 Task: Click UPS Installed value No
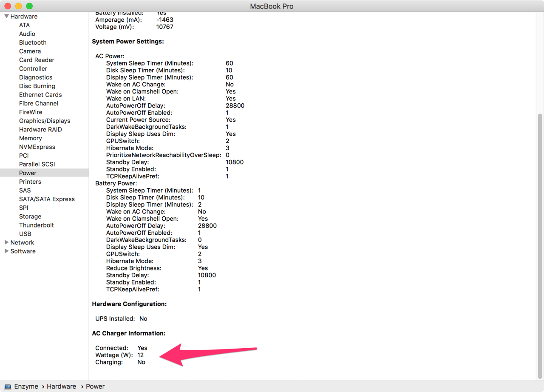coord(143,318)
